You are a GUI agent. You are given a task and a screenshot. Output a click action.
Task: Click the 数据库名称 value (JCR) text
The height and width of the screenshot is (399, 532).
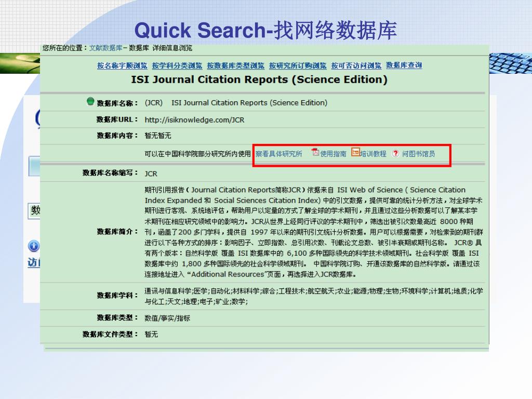point(236,102)
